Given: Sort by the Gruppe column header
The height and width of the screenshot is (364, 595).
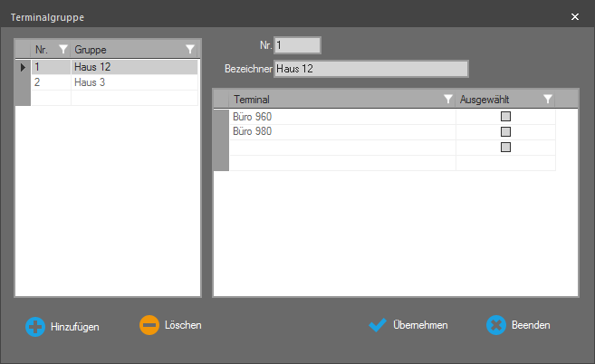Looking at the screenshot, I should [x=118, y=49].
